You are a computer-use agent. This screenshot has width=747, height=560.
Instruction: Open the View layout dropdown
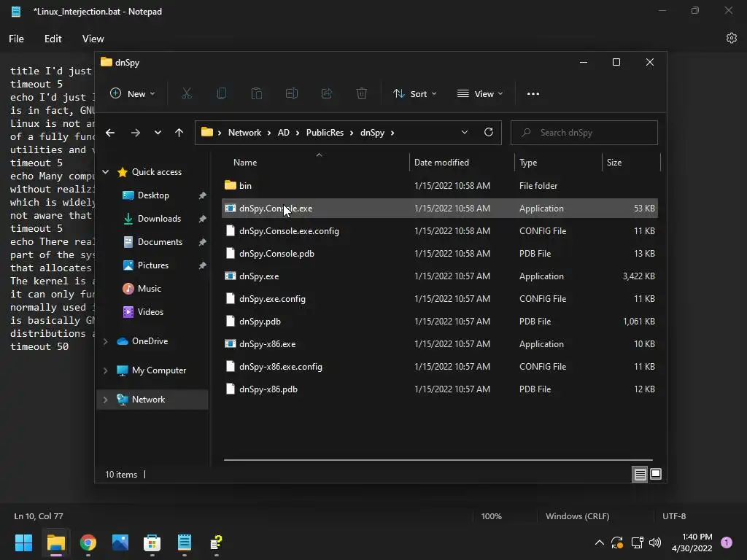[480, 94]
